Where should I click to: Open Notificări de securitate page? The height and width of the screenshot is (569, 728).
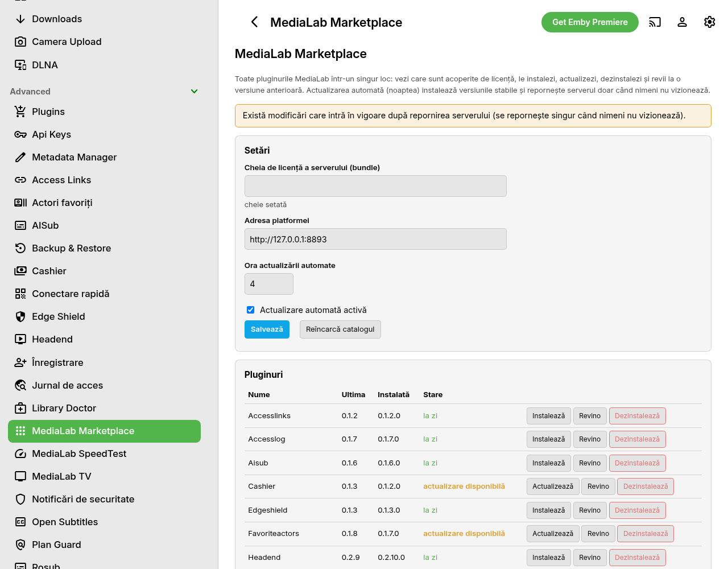[105, 499]
